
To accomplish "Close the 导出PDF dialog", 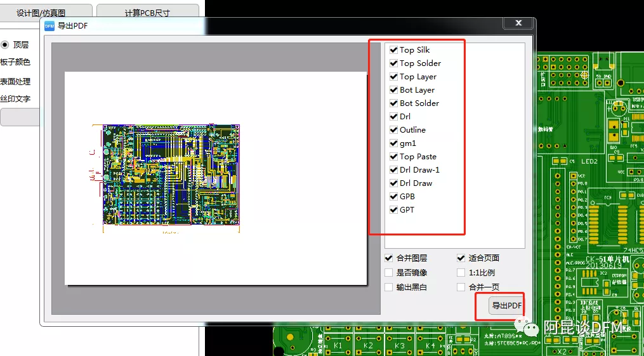I will tap(518, 23).
